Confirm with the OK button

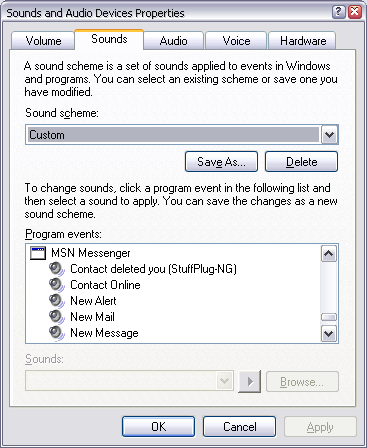coord(158,426)
